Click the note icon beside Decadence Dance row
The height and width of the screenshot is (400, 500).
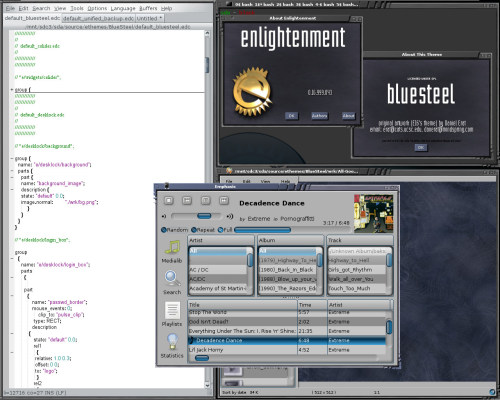tap(191, 340)
